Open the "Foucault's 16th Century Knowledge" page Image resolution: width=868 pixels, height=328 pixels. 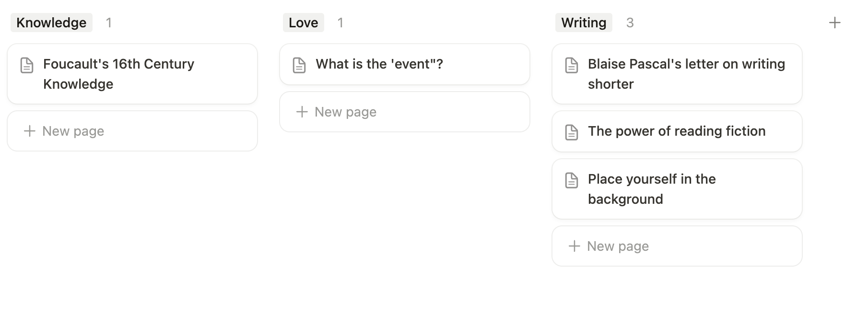point(118,74)
